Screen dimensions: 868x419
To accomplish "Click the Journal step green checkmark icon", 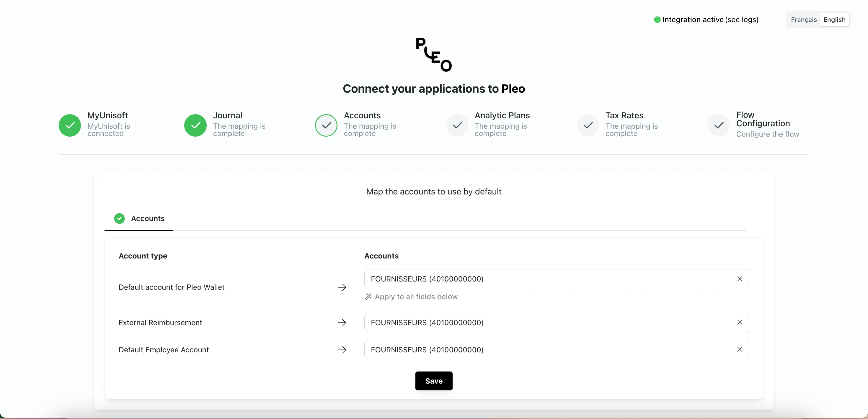I will (x=195, y=125).
